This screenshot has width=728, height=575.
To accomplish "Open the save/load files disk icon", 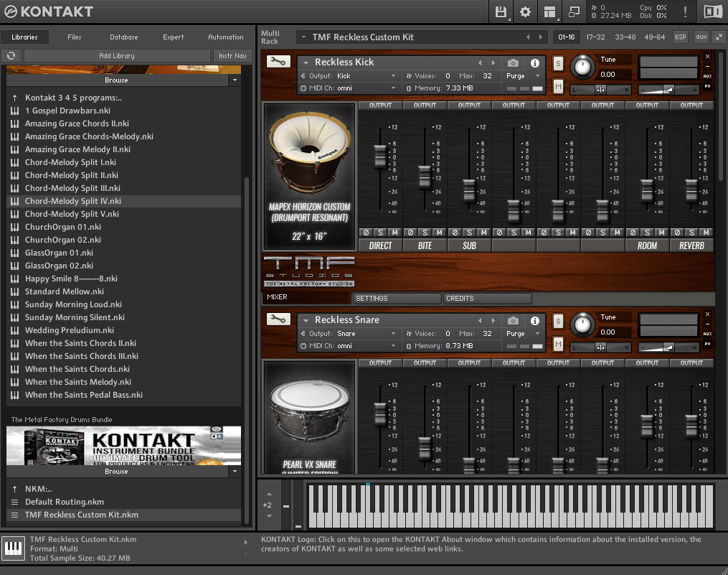I will pos(501,11).
